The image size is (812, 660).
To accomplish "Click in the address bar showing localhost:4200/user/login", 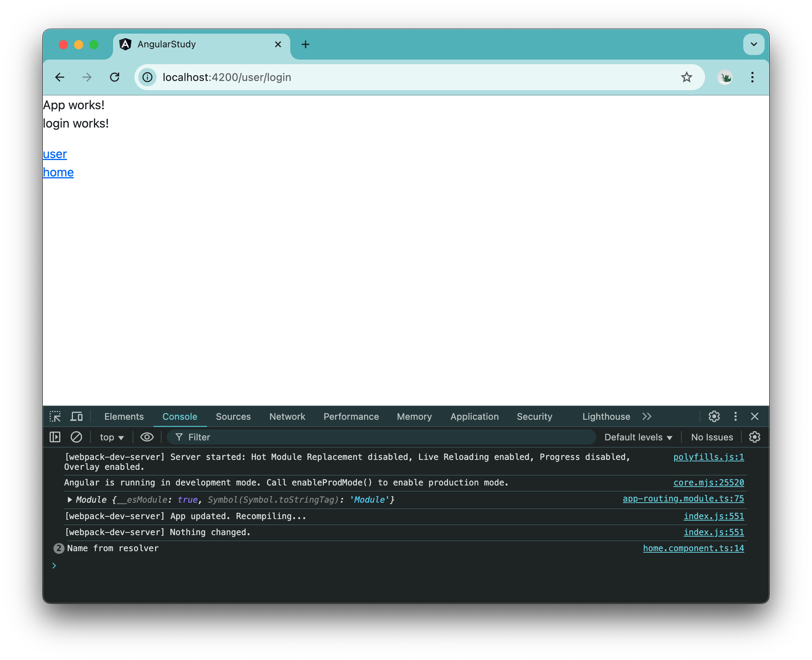I will [x=226, y=77].
